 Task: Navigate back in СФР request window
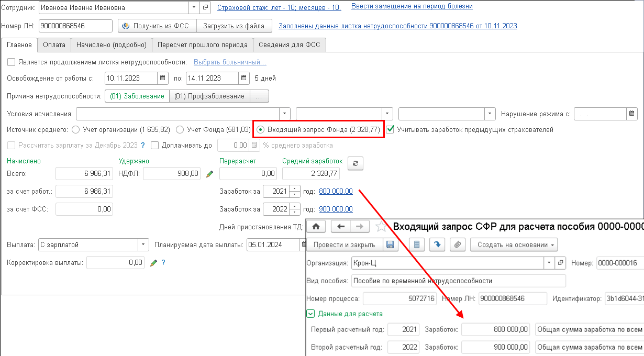pos(341,226)
